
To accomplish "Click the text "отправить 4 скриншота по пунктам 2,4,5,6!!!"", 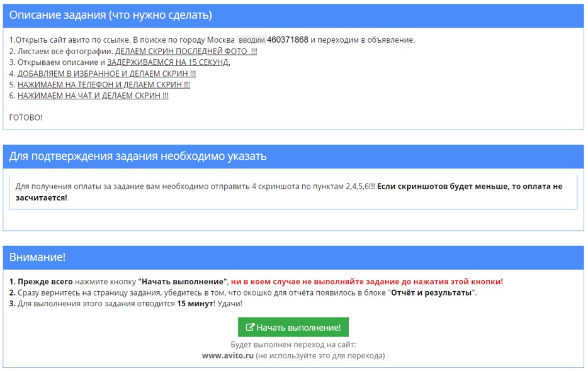I will point(293,186).
